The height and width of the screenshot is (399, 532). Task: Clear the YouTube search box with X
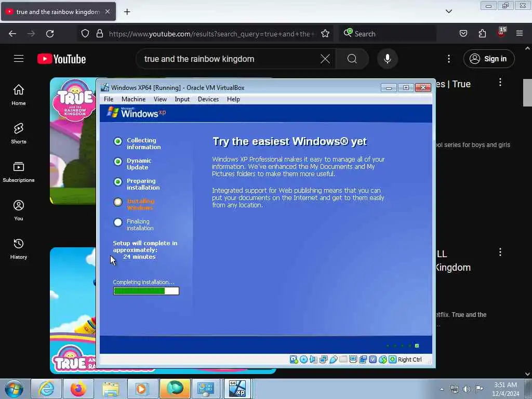click(325, 59)
